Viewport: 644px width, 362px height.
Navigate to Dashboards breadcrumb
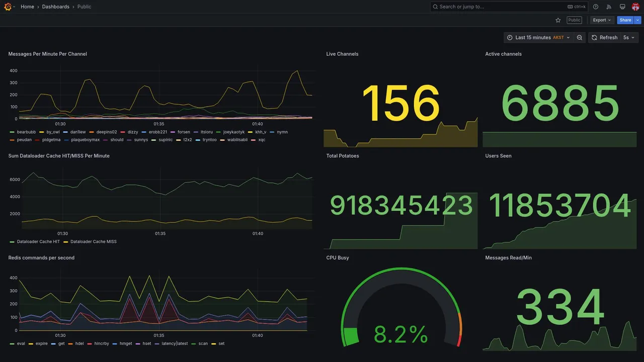point(56,7)
